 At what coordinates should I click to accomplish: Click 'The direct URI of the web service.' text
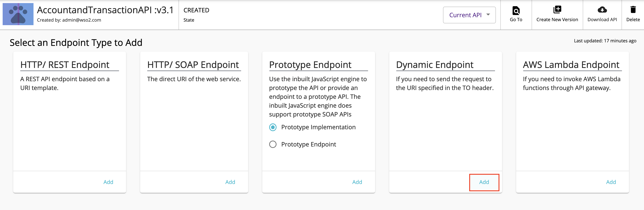click(194, 79)
